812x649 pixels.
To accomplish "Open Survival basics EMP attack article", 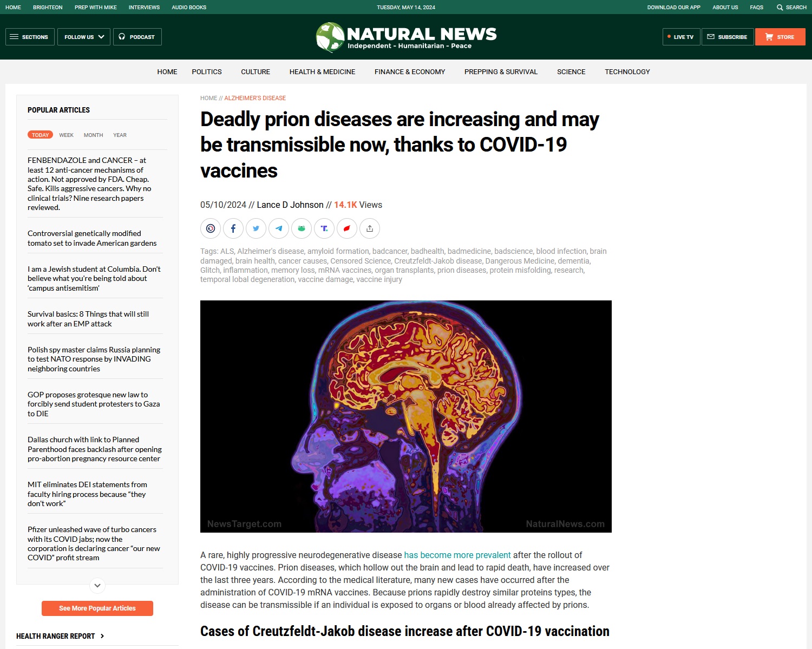I will click(88, 319).
